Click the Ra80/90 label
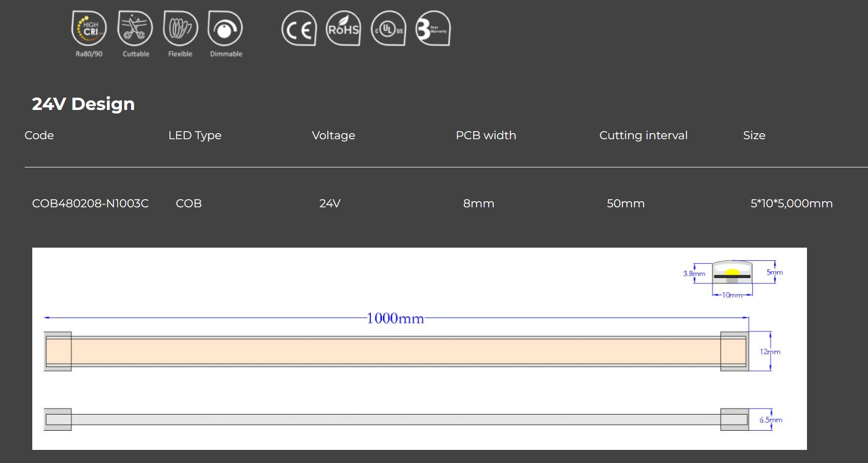This screenshot has height=463, width=868. [x=89, y=54]
